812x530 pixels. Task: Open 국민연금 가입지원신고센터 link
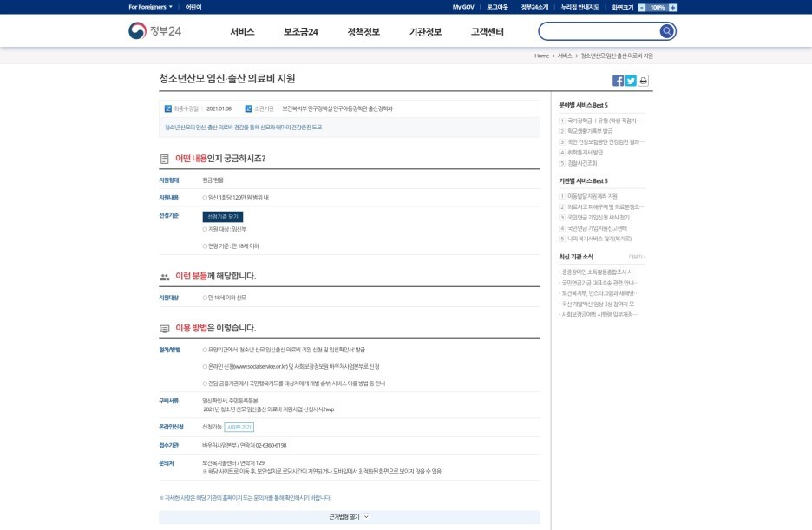(597, 228)
